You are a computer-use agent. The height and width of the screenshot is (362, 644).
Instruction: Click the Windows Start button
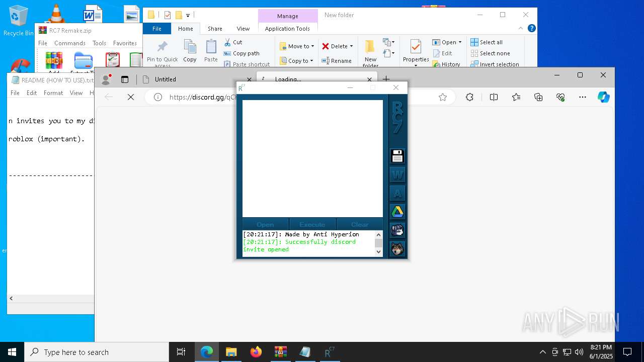[12, 352]
